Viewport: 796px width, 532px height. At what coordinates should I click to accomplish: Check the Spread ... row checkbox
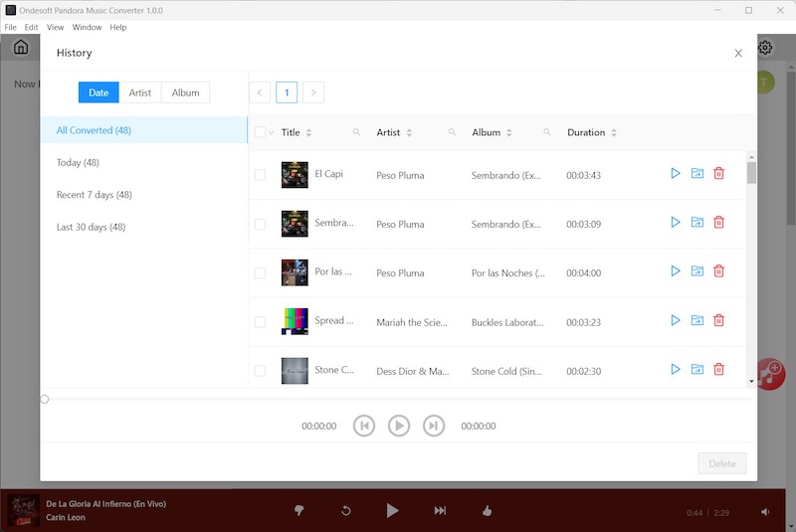click(260, 322)
